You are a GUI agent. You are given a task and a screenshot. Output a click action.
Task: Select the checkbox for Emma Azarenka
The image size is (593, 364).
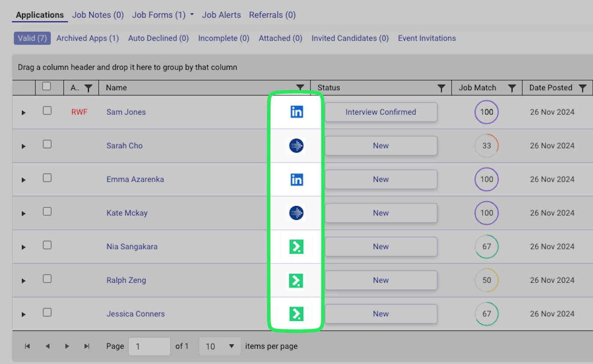click(47, 178)
